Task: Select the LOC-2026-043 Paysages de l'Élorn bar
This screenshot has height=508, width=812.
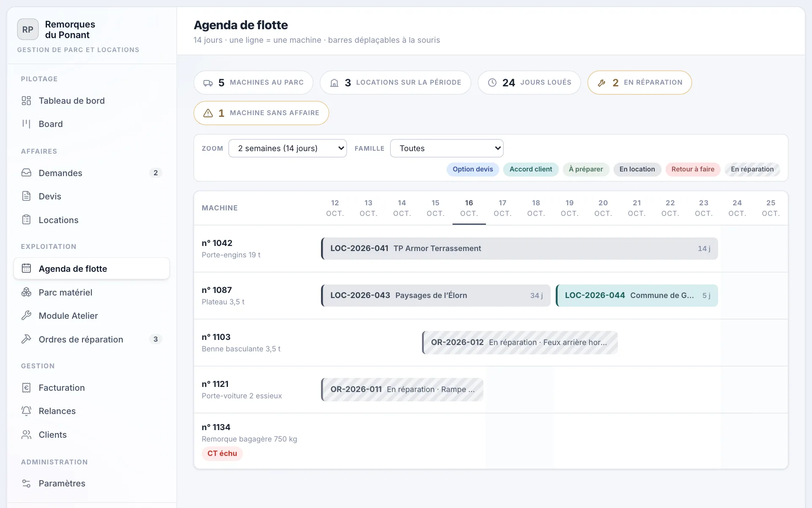Action: tap(436, 295)
